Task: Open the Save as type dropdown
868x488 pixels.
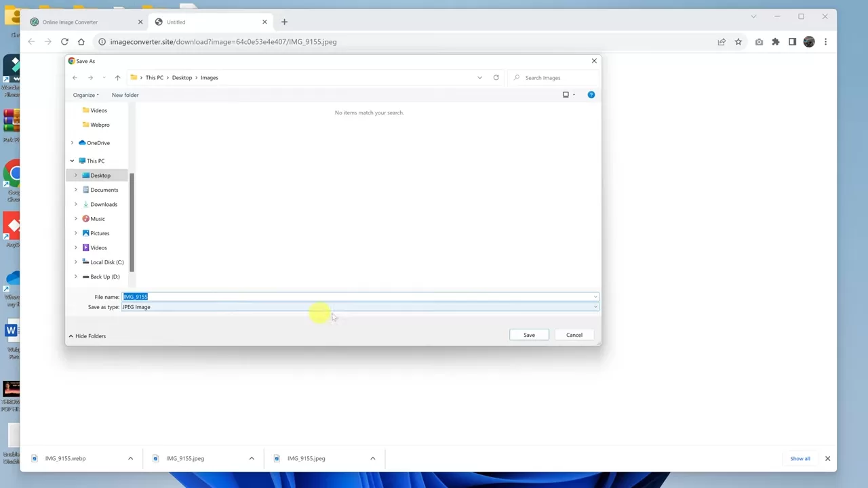Action: tap(359, 307)
